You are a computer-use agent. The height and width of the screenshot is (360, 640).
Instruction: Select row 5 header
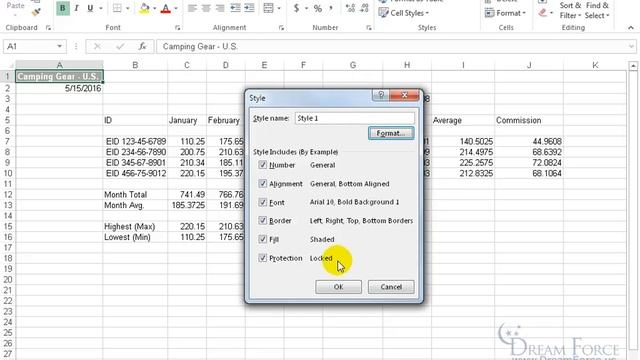[7, 120]
